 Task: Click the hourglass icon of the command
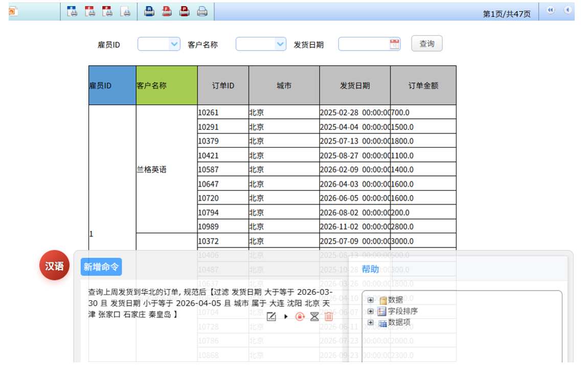click(314, 316)
